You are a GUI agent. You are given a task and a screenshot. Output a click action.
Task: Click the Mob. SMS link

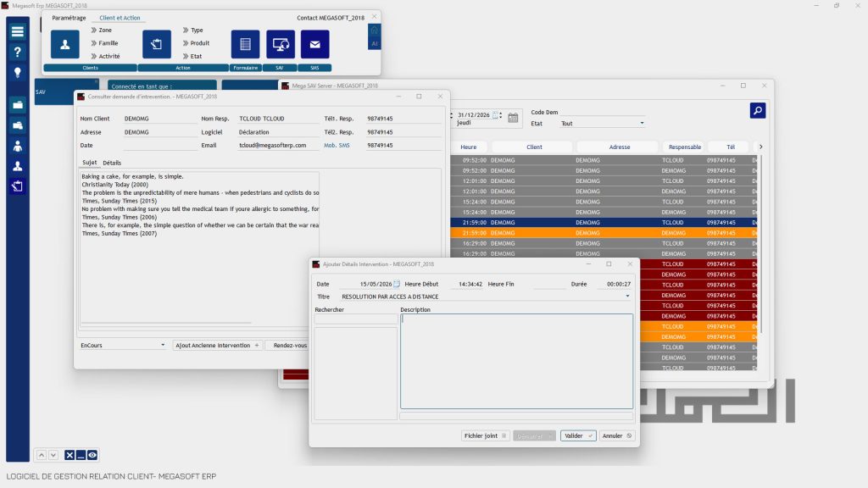(x=337, y=146)
